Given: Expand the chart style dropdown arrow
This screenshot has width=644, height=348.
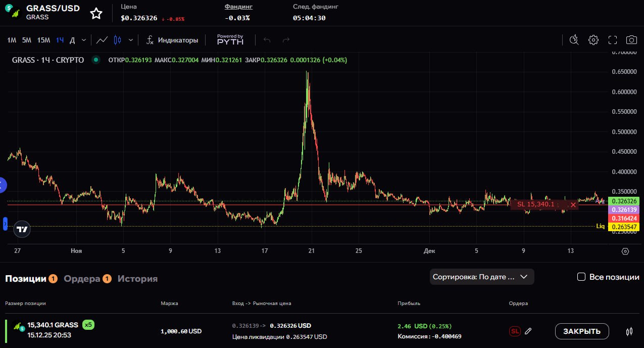Looking at the screenshot, I should (131, 40).
